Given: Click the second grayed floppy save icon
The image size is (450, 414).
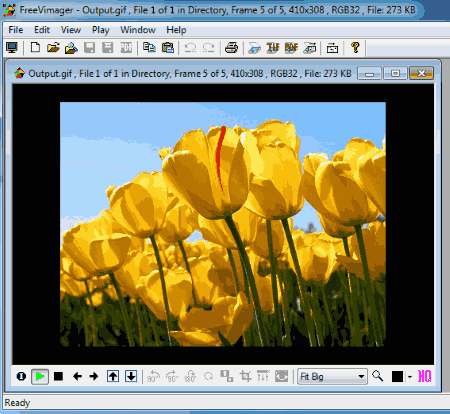Looking at the screenshot, I should point(107,48).
